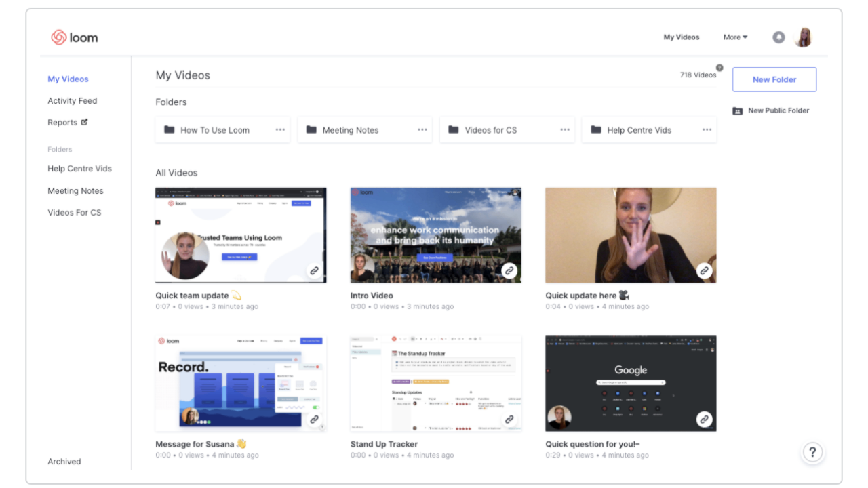
Task: Click the New Folder button
Action: click(774, 79)
